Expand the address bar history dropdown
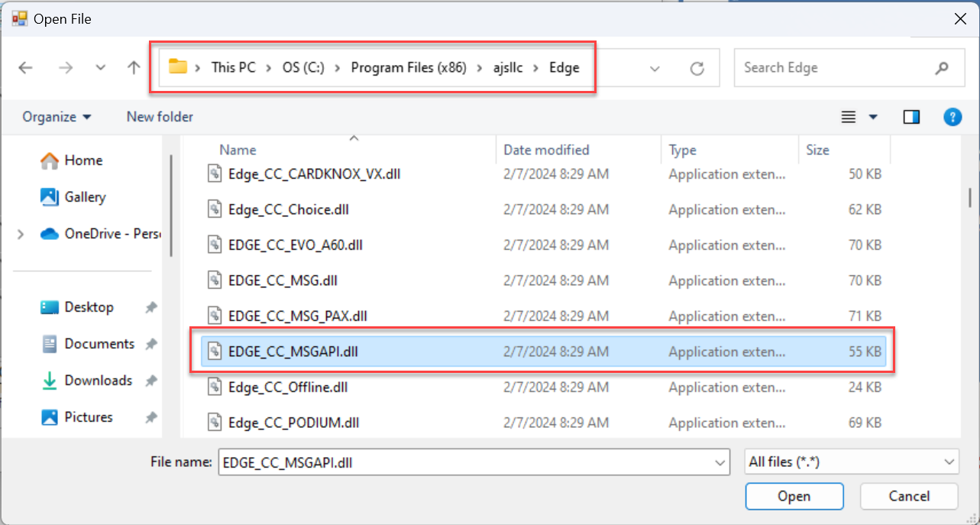The height and width of the screenshot is (525, 980). [x=655, y=69]
